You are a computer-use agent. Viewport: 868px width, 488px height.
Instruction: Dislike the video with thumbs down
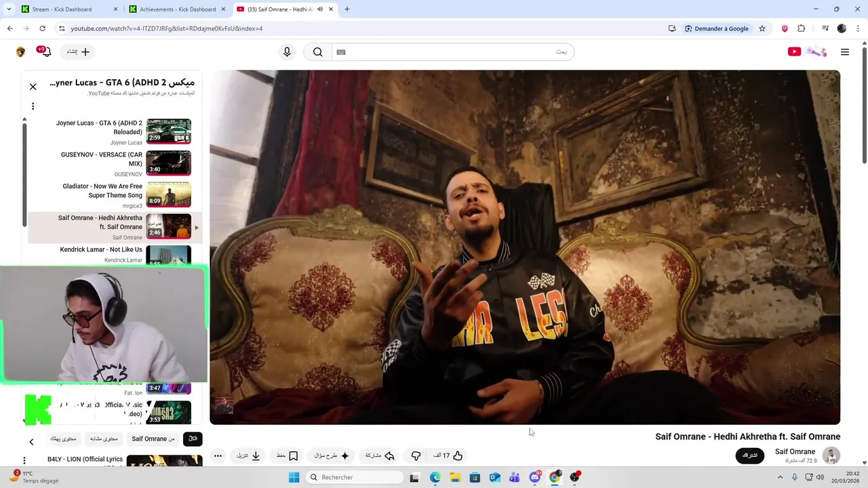[x=416, y=456]
